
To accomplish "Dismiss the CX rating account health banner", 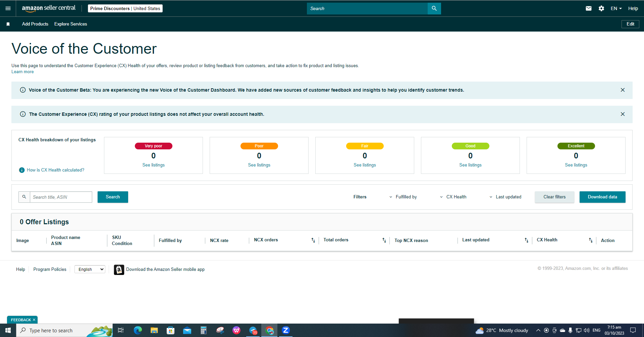I will pyautogui.click(x=623, y=114).
